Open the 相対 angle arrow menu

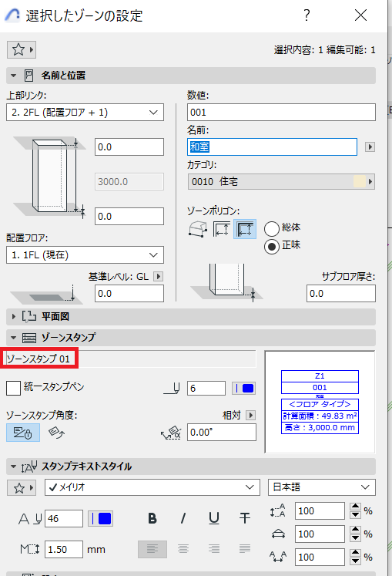click(251, 415)
